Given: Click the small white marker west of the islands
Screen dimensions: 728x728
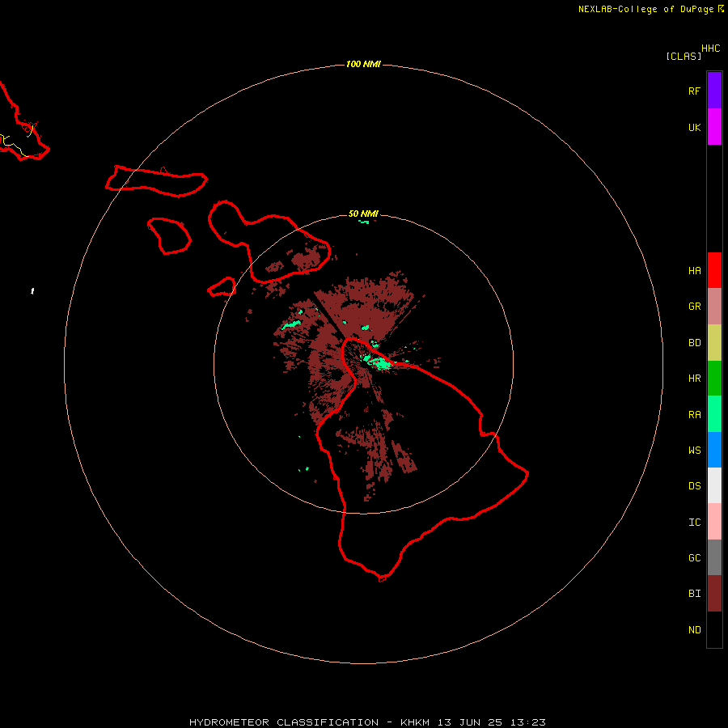Looking at the screenshot, I should [x=32, y=291].
